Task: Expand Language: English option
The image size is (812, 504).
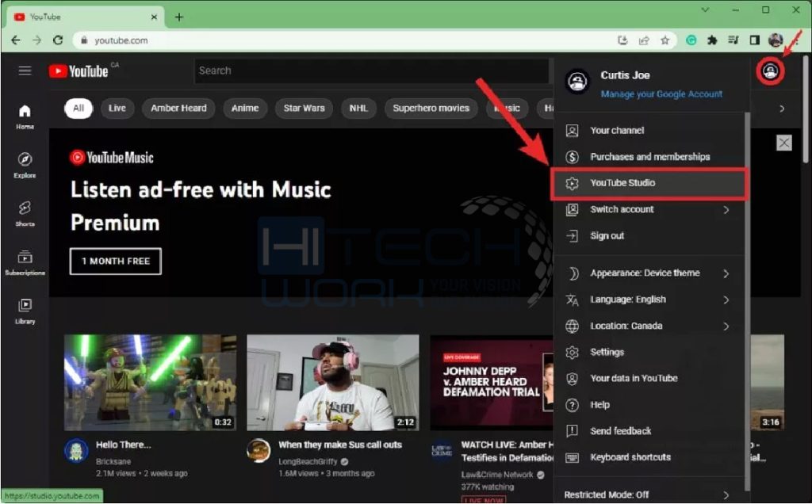Action: pyautogui.click(x=649, y=300)
